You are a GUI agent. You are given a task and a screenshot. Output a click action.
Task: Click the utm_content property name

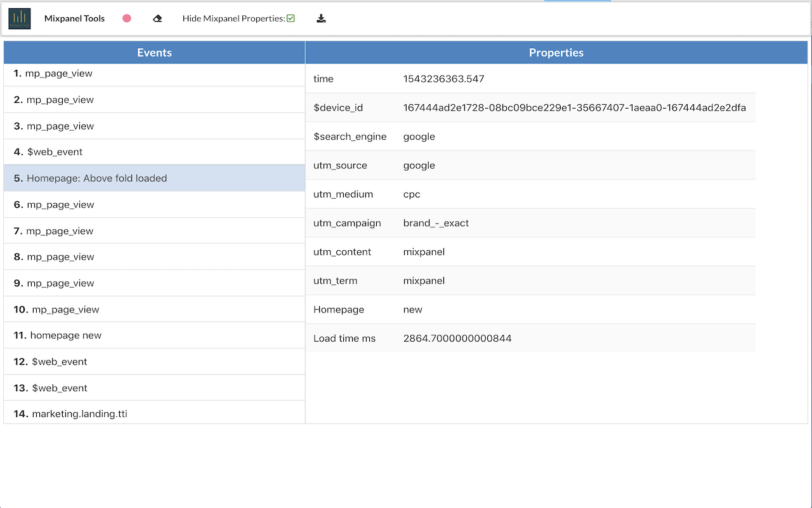click(343, 252)
